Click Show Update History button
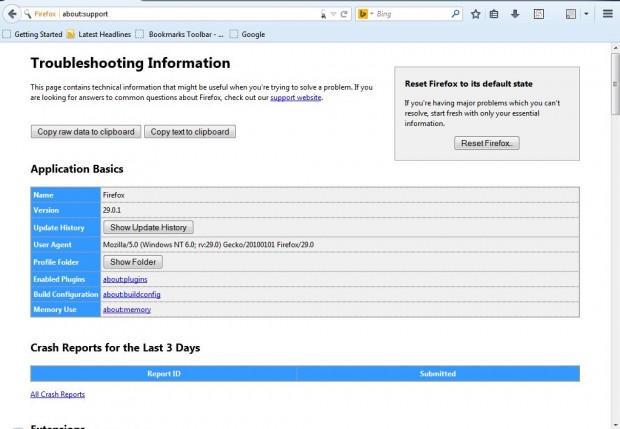Screen dimensions: 620x429 pos(148,227)
